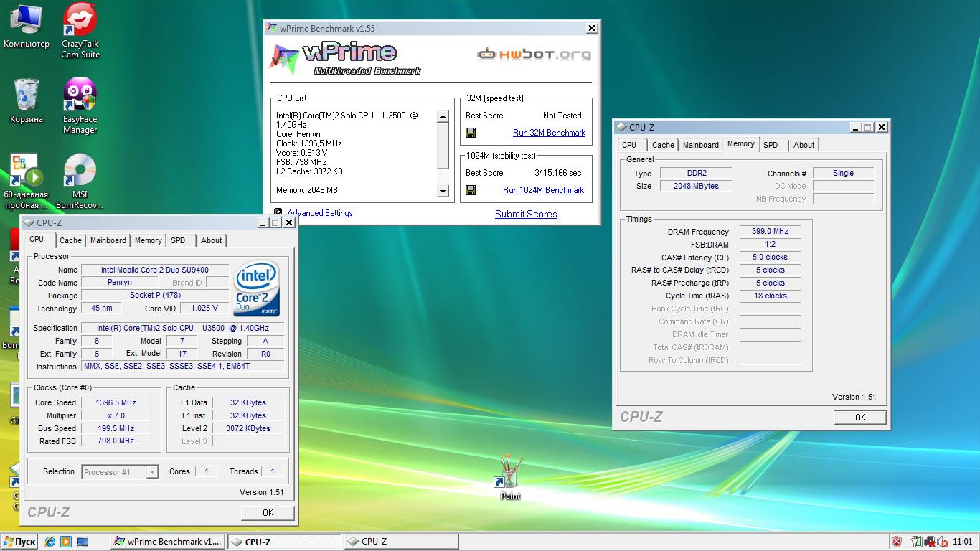Open the Cache tab in right CPU-Z window
The image size is (980, 551).
point(663,145)
